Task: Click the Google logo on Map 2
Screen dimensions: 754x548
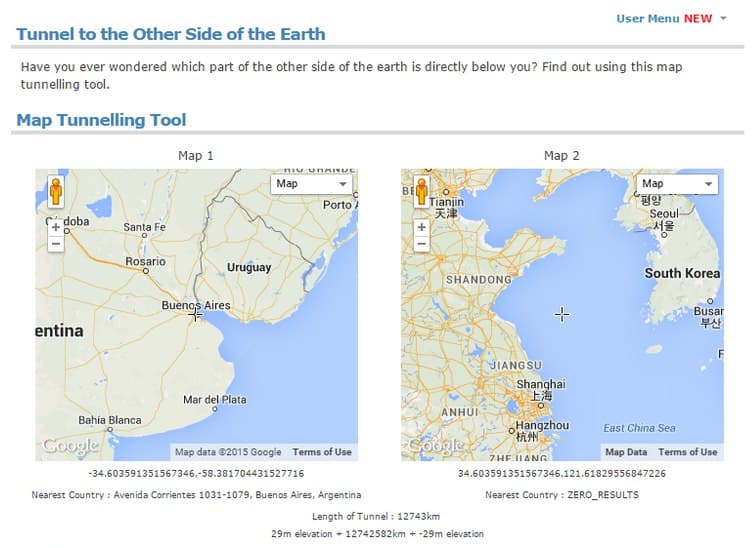Action: click(x=436, y=446)
